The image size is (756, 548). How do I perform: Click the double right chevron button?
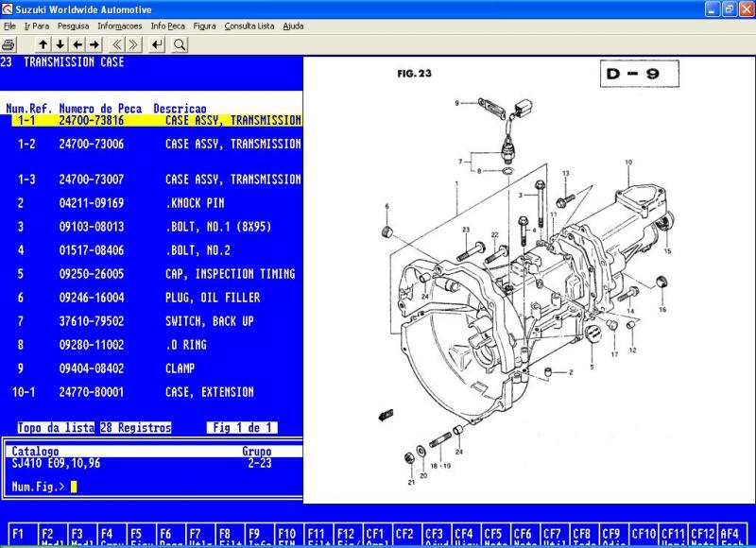pyautogui.click(x=134, y=44)
